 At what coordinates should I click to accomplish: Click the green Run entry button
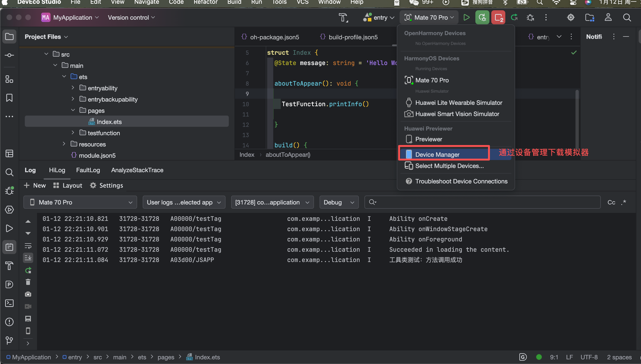pyautogui.click(x=466, y=18)
